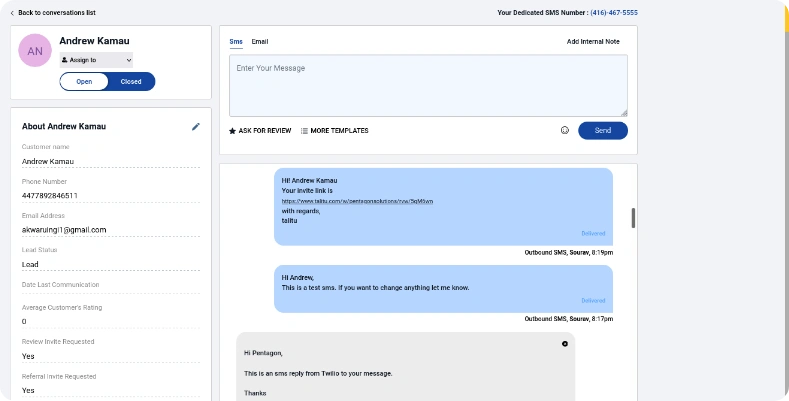Click the More Templates list icon
The width and height of the screenshot is (789, 401).
(x=304, y=131)
